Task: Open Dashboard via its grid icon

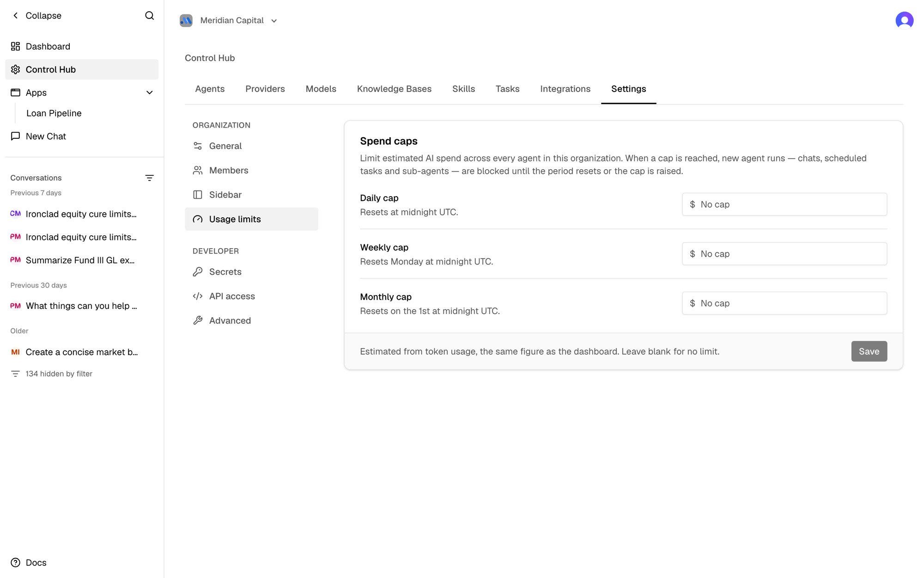Action: tap(15, 46)
